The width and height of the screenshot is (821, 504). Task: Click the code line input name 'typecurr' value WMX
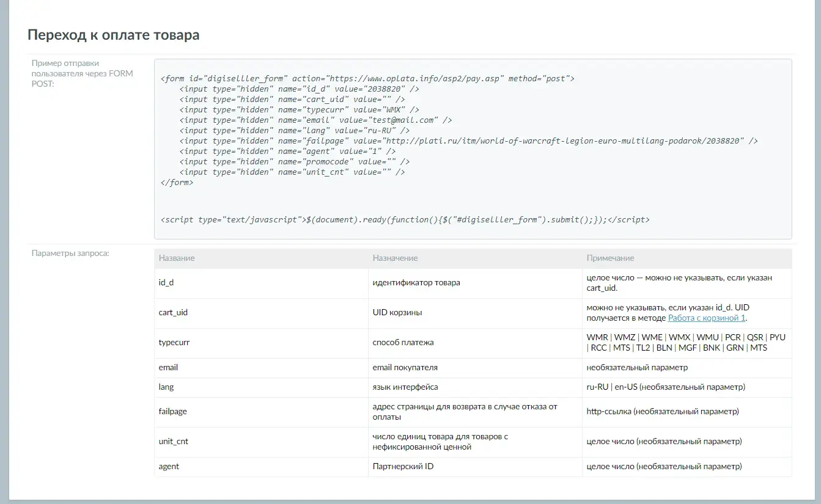tap(300, 110)
